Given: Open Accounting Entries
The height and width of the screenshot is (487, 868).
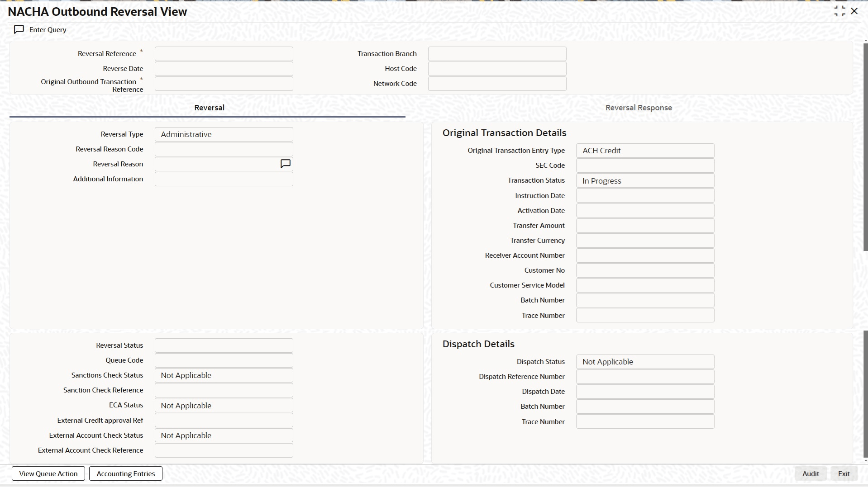Looking at the screenshot, I should 126,473.
